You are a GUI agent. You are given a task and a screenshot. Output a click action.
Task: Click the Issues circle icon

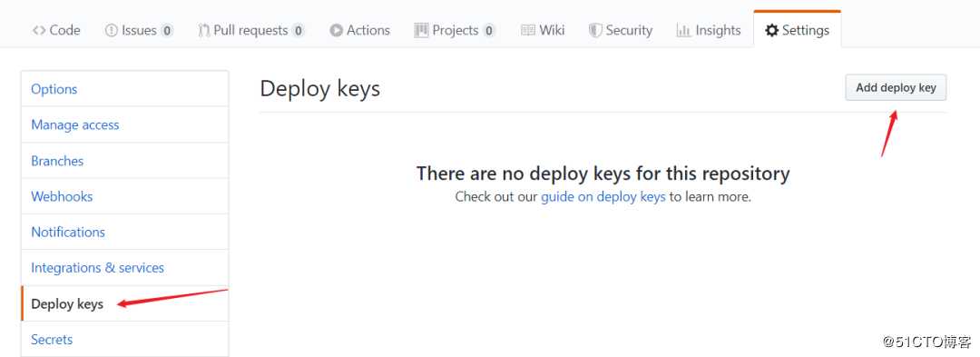[112, 30]
